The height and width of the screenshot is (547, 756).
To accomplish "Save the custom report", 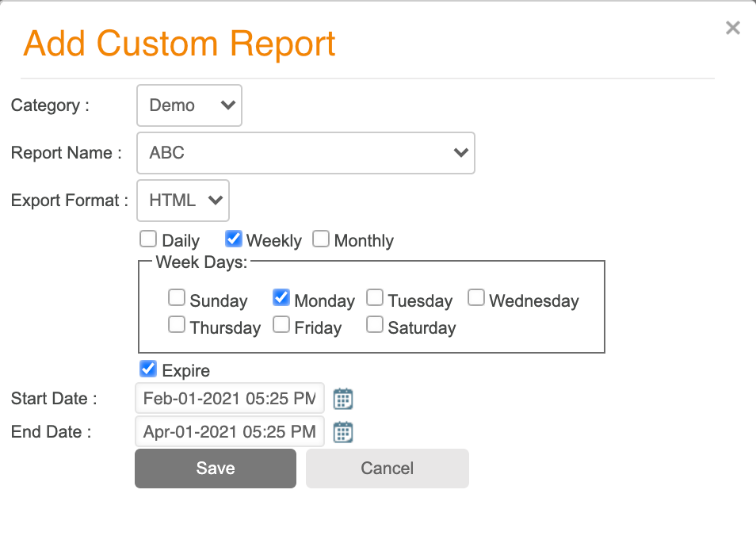I will pyautogui.click(x=215, y=468).
